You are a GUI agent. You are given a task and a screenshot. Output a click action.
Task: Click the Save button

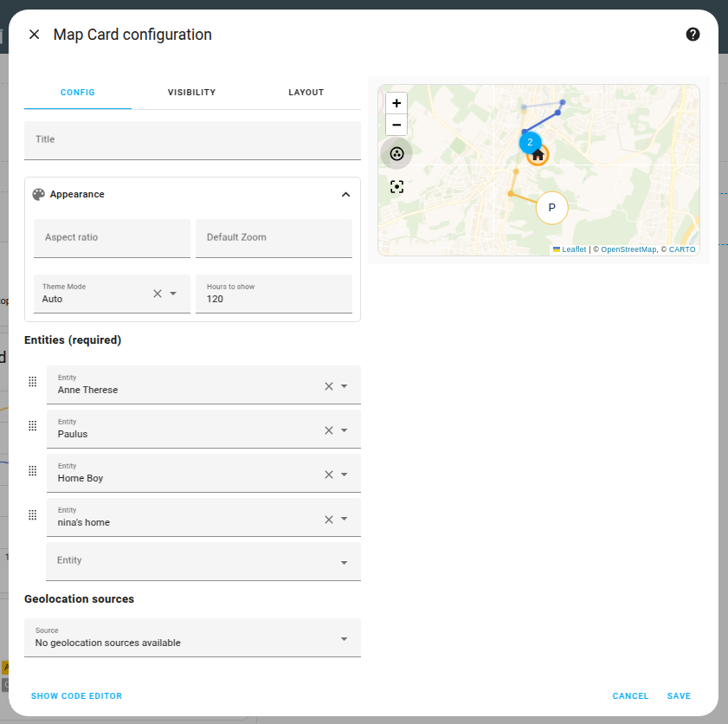(x=679, y=696)
